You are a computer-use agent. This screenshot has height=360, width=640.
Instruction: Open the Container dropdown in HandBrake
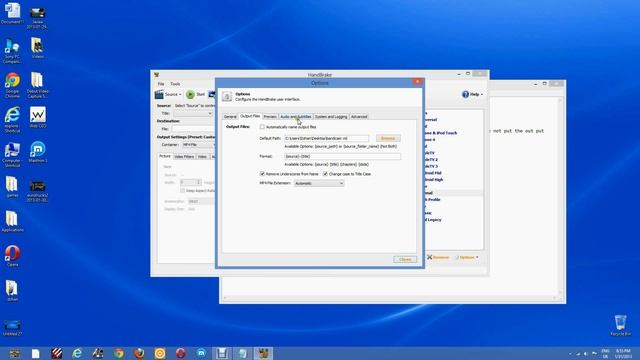point(198,144)
